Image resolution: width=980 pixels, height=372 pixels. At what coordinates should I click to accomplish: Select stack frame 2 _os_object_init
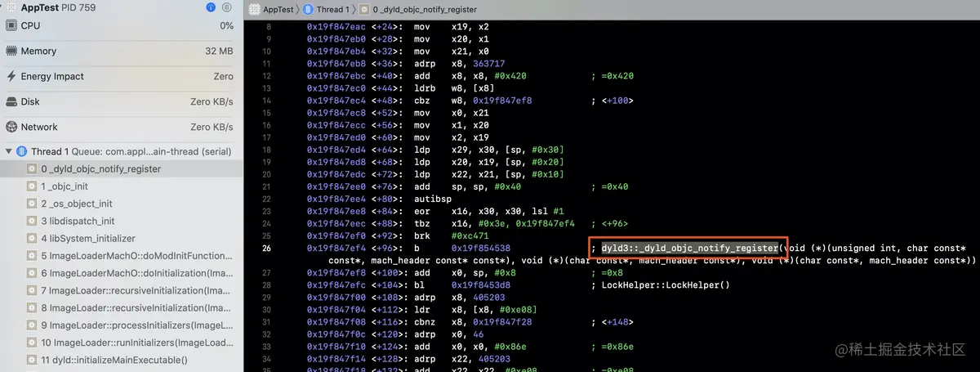click(x=121, y=204)
